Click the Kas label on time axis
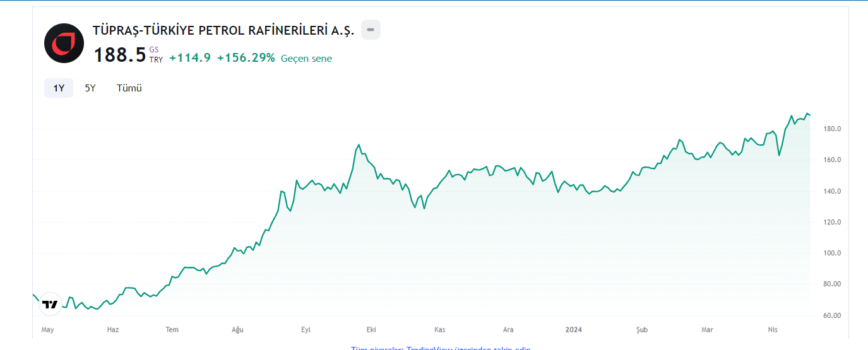 pos(440,330)
